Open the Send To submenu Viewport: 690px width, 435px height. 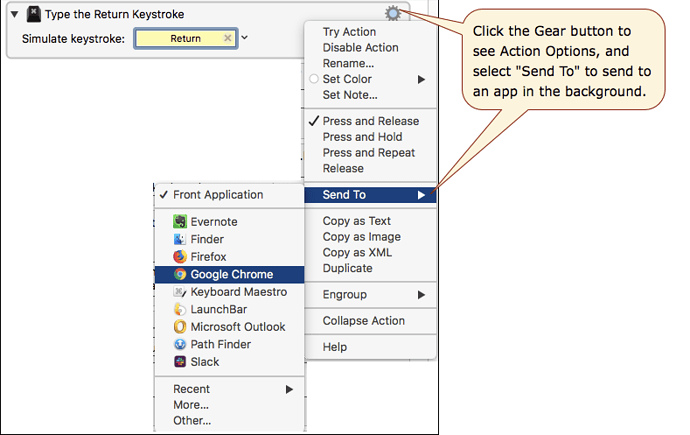point(370,195)
